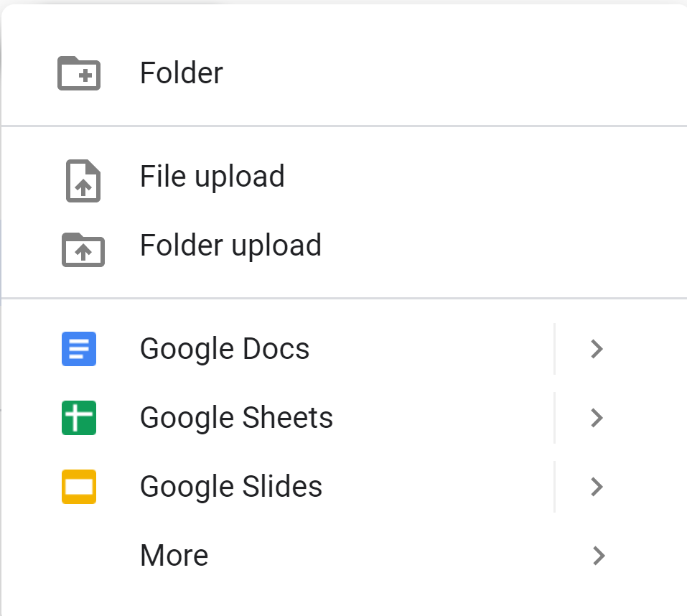This screenshot has height=616, width=687.
Task: Select the Google Slides text label
Action: click(231, 487)
